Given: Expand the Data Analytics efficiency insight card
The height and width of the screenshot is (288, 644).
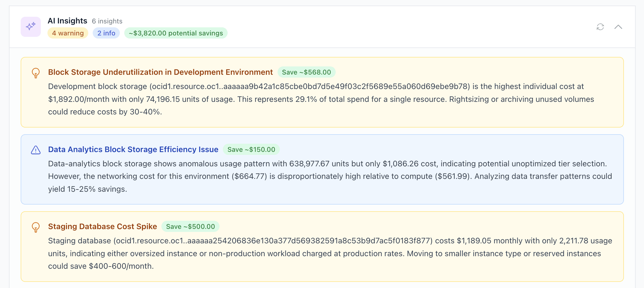Looking at the screenshot, I should coord(321,169).
